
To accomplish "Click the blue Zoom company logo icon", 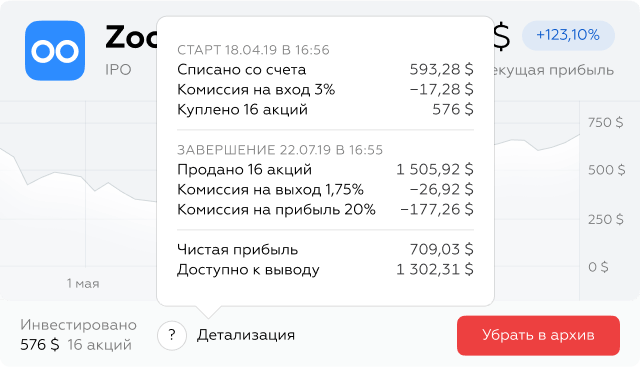I will pyautogui.click(x=55, y=51).
